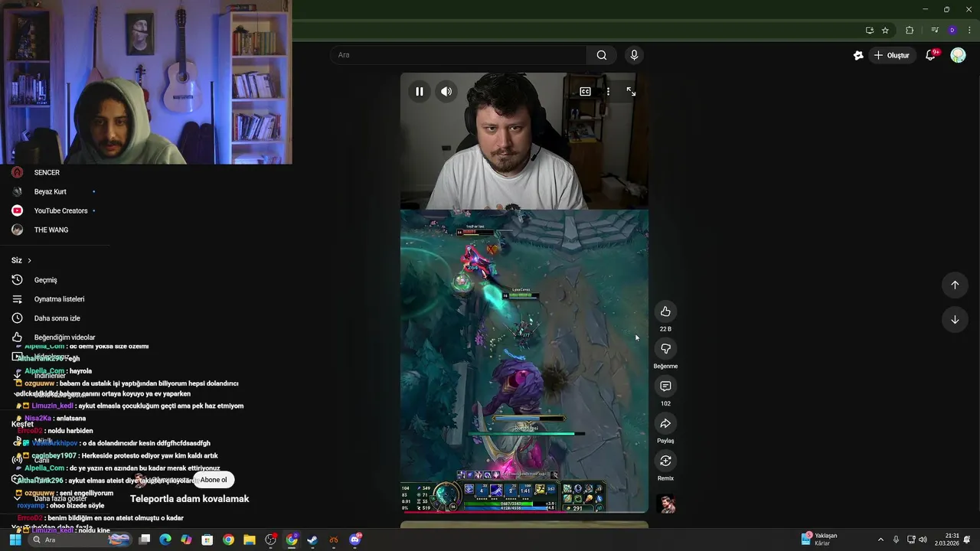The width and height of the screenshot is (980, 551).
Task: Focus the YouTube search box 'Ara'
Action: click(x=458, y=55)
